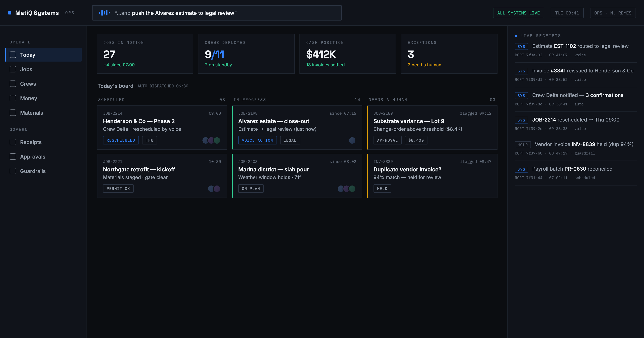Click 'Vendor invoice INV-8839 held' receipt text
The height and width of the screenshot is (338, 644).
point(584,144)
